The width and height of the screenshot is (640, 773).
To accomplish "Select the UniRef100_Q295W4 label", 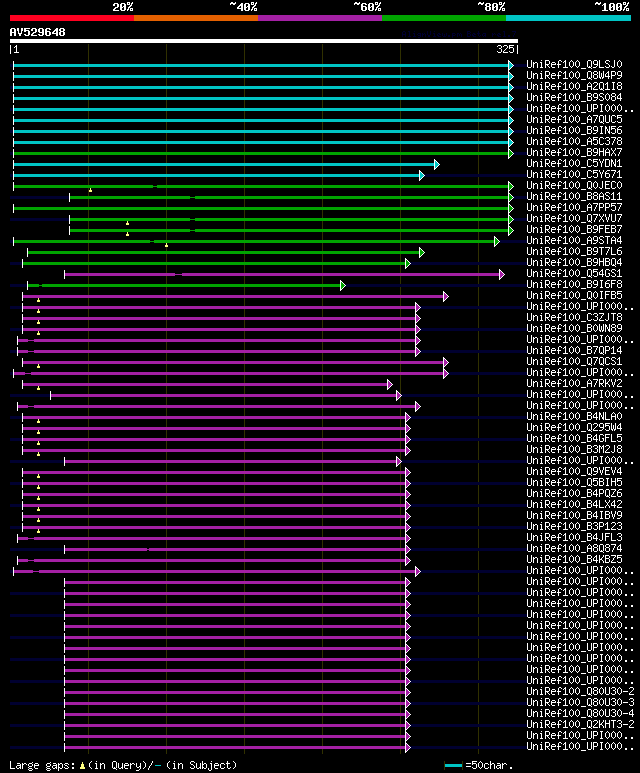I will [x=574, y=428].
